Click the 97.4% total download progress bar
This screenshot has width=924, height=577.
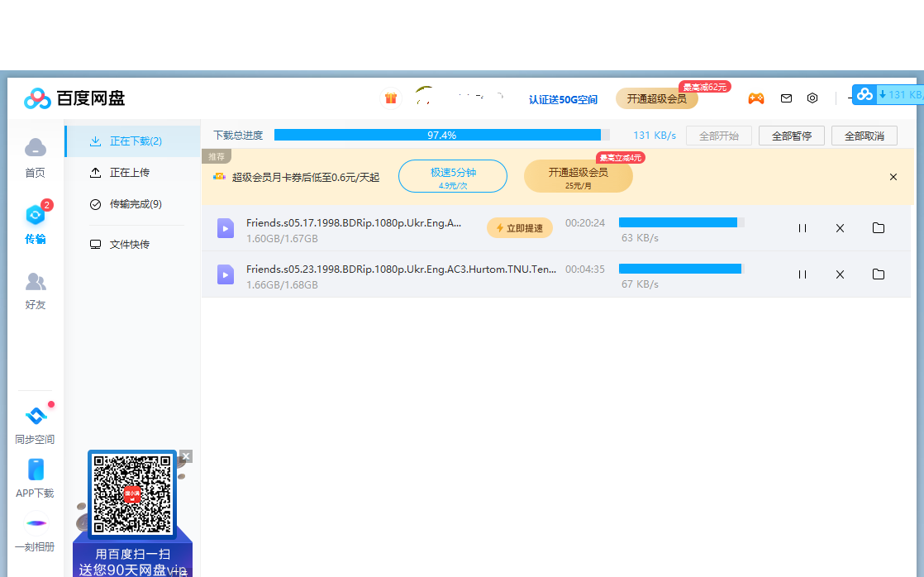click(x=442, y=135)
